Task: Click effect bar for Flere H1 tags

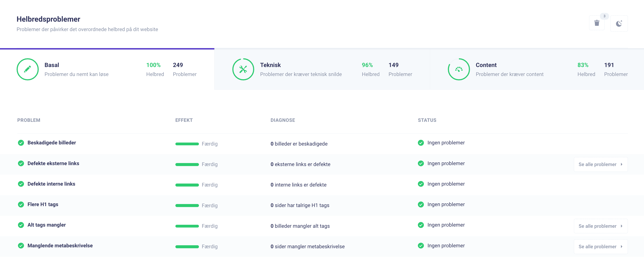Action: [187, 206]
